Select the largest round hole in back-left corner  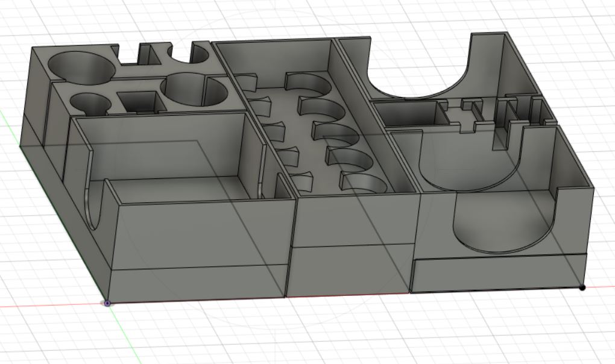[81, 67]
